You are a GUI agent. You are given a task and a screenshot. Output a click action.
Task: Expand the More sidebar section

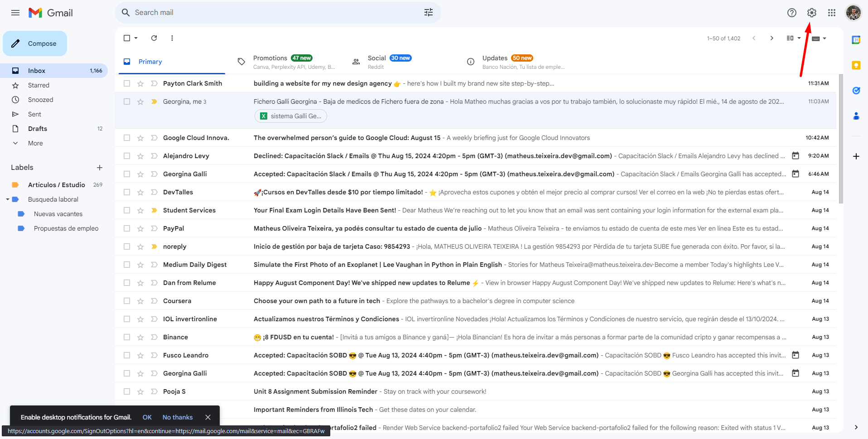[x=35, y=143]
